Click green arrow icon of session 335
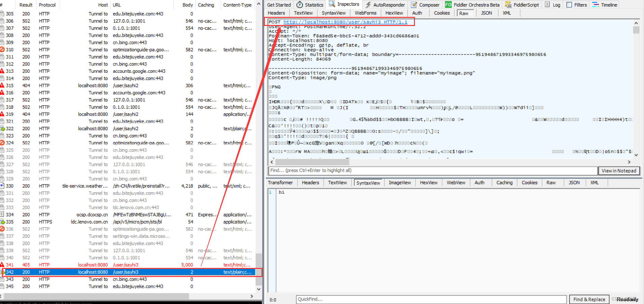The width and height of the screenshot is (644, 304). tap(2, 222)
